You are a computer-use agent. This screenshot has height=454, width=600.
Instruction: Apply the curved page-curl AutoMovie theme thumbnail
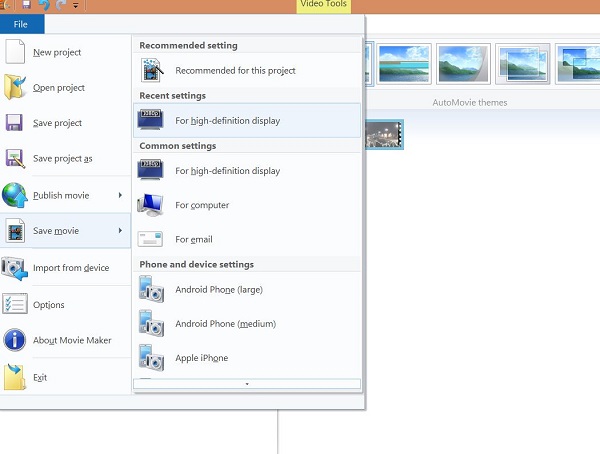point(463,64)
